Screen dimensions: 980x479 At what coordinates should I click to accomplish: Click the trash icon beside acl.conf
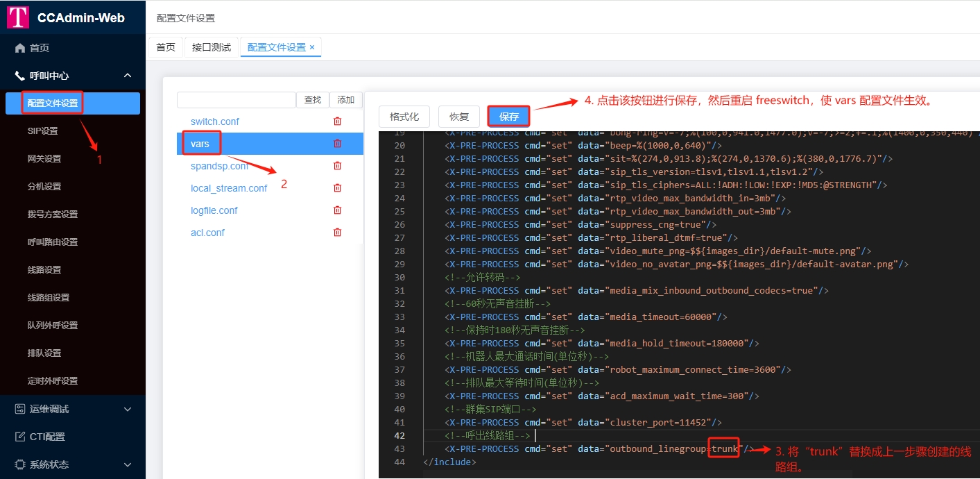click(337, 233)
